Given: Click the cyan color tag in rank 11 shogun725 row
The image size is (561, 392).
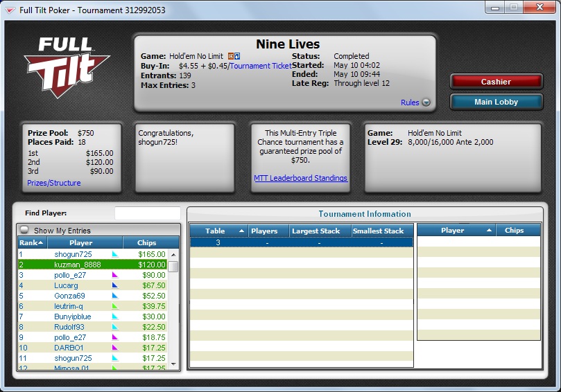Looking at the screenshot, I should tap(115, 357).
